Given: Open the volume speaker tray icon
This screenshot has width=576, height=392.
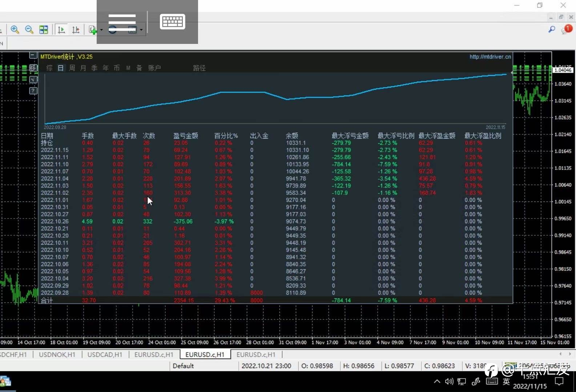Looking at the screenshot, I should click(449, 381).
